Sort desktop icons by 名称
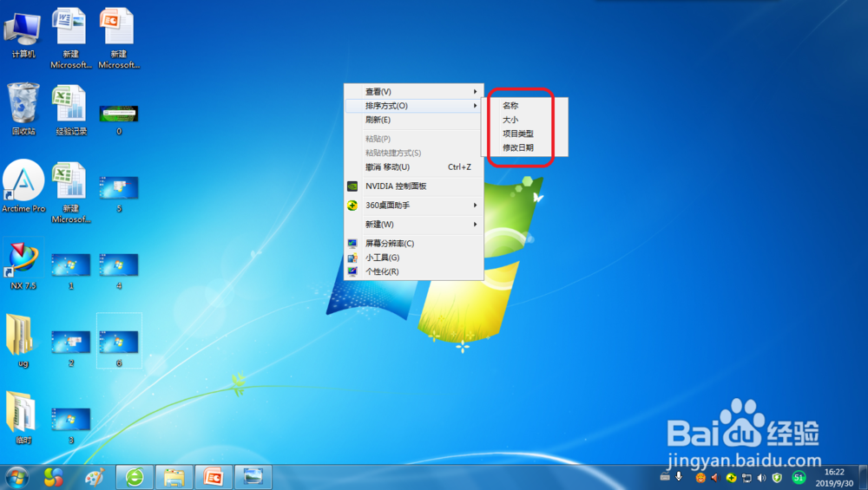The width and height of the screenshot is (868, 490). pos(525,105)
